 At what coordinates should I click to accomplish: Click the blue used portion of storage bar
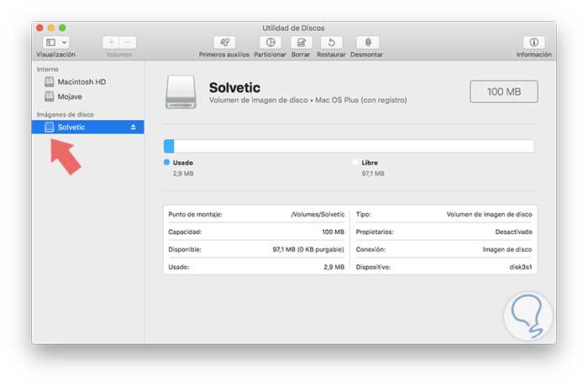(169, 146)
